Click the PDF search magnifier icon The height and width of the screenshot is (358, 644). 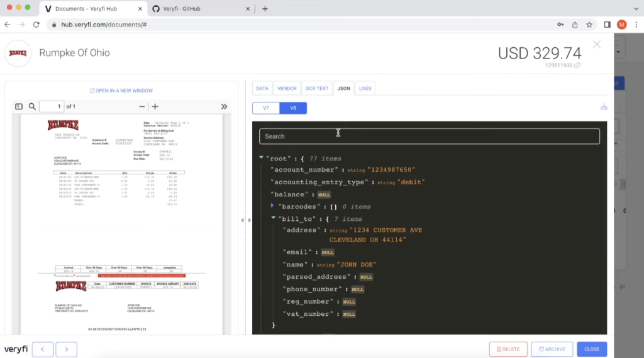pyautogui.click(x=32, y=107)
